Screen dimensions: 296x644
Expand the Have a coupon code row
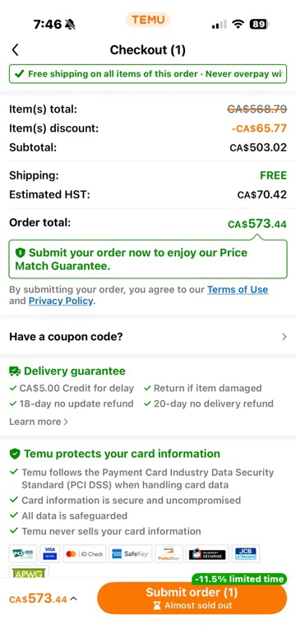(x=148, y=337)
